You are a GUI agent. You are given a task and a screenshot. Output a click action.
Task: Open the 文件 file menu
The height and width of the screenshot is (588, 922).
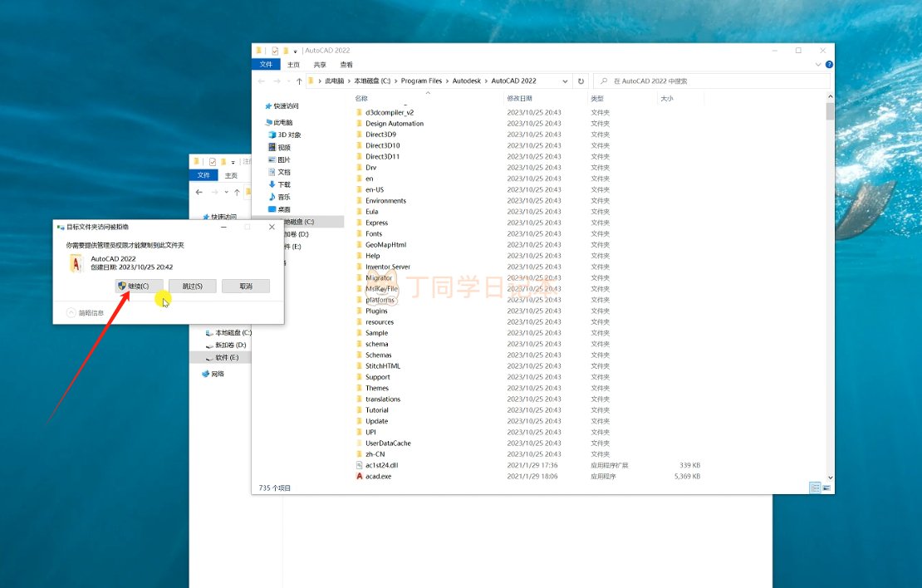(266, 65)
